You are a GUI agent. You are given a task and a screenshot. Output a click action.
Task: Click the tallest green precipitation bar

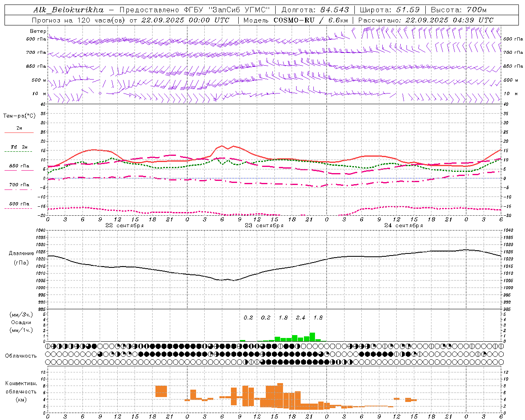312,337
